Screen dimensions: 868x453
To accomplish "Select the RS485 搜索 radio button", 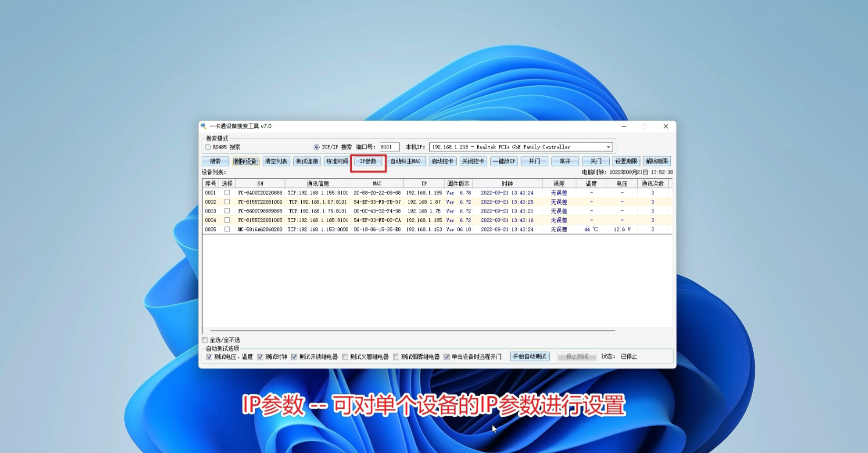I will click(208, 147).
